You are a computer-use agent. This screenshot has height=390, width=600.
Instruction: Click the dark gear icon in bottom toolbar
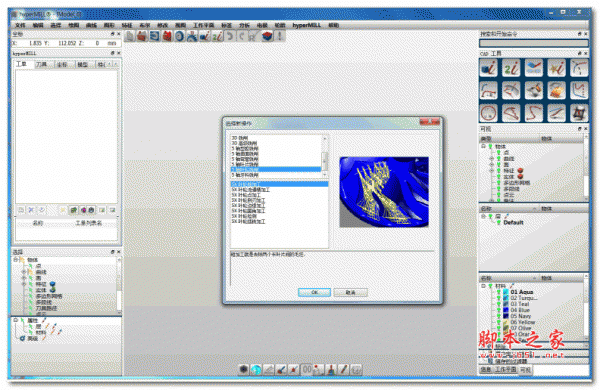(x=244, y=370)
